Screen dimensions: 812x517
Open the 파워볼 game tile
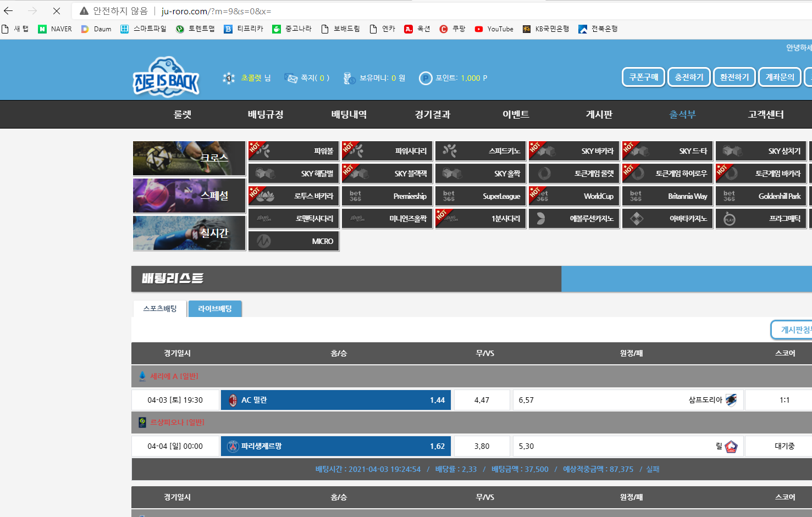(294, 151)
